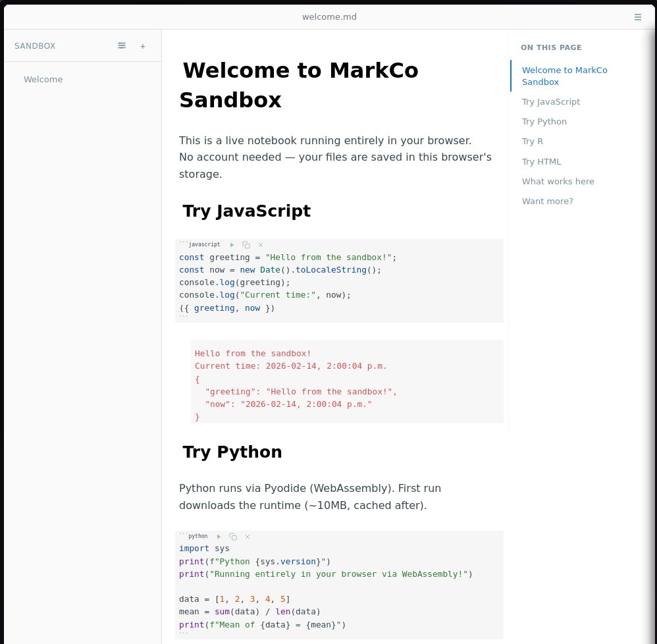Place cursor on const now code line

click(x=280, y=270)
